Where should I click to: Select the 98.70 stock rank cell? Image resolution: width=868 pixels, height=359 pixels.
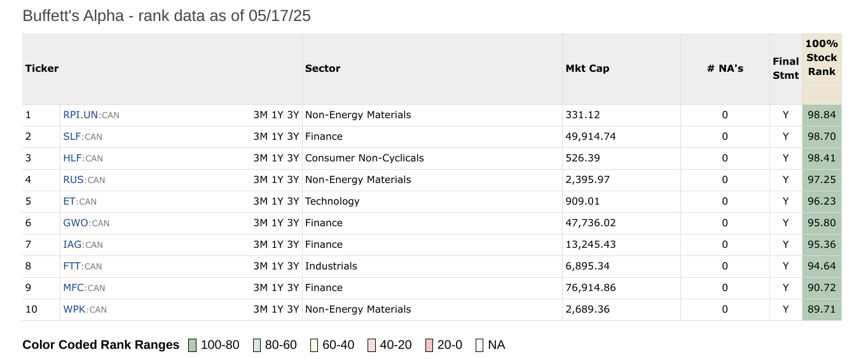click(822, 137)
